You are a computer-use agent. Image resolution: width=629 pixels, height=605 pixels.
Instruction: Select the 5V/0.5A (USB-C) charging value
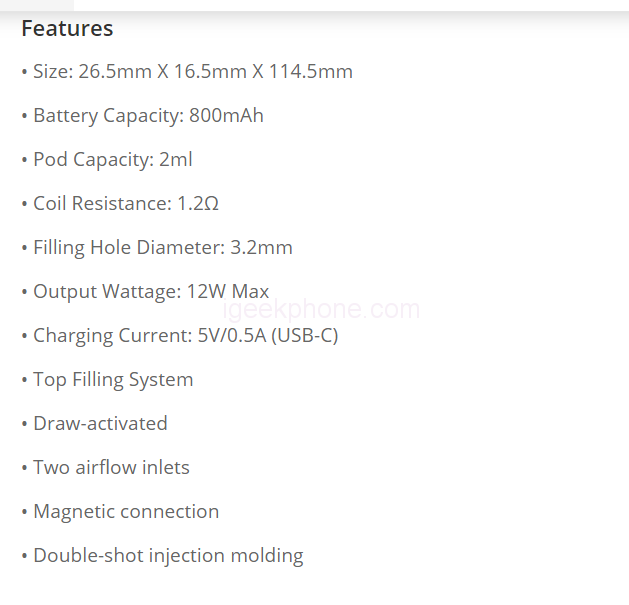point(268,336)
